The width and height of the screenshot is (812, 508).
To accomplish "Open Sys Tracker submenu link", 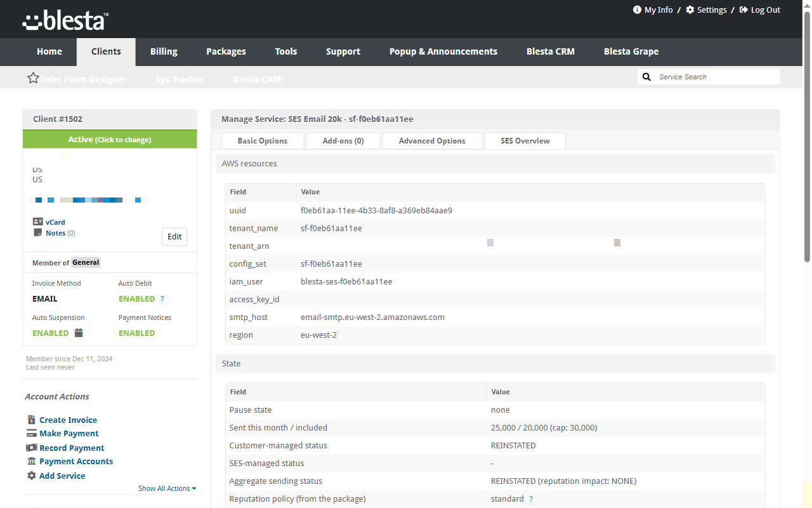I will pos(180,79).
